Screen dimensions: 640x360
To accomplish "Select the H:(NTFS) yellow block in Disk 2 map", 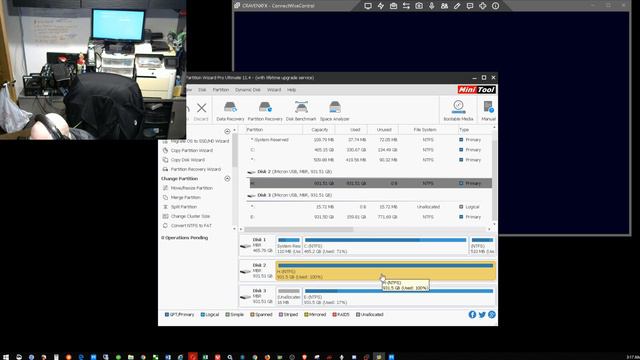I will (386, 271).
